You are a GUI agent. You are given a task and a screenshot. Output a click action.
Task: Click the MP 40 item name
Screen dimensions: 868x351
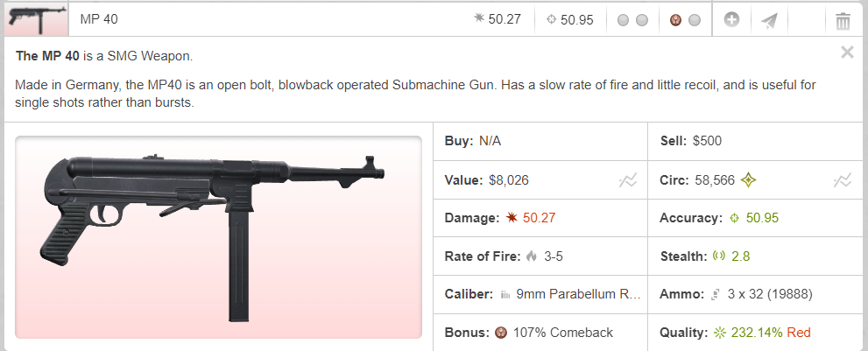pyautogui.click(x=97, y=19)
